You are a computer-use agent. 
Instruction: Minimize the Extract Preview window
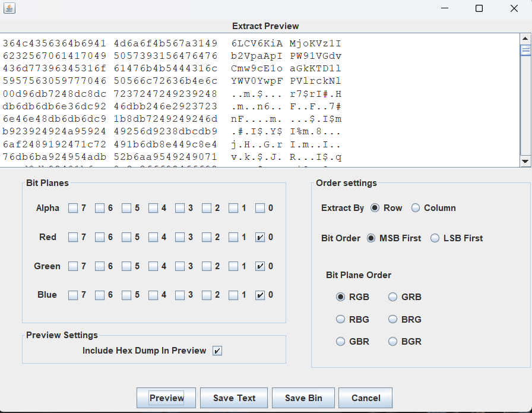(x=445, y=8)
